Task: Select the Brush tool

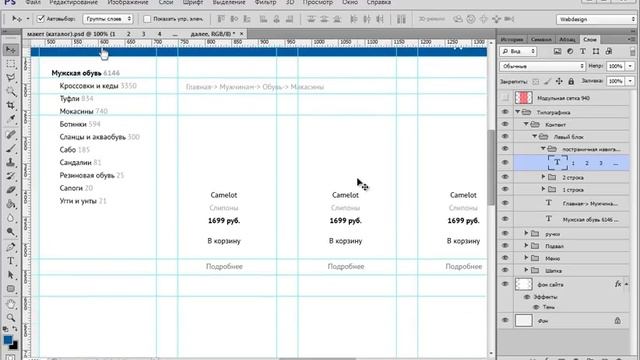Action: (x=11, y=149)
